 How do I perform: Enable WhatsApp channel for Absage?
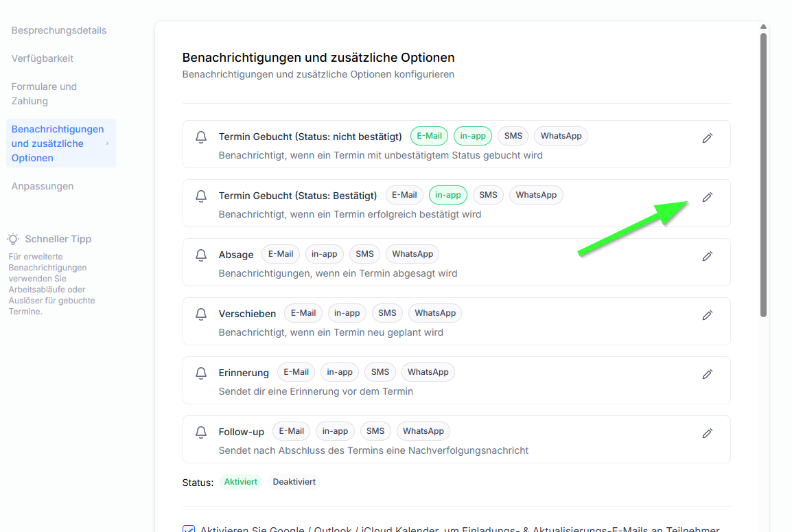(412, 254)
